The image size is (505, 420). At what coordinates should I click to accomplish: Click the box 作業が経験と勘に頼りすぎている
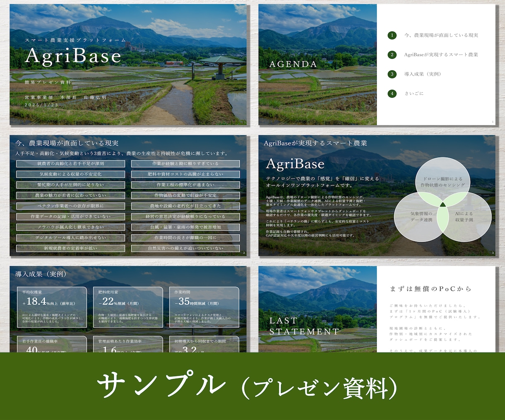tap(185, 163)
